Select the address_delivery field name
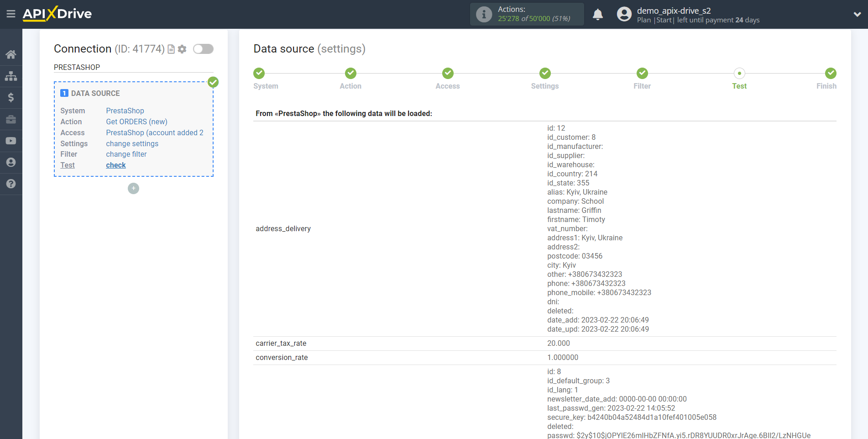Image resolution: width=868 pixels, height=439 pixels. [x=283, y=228]
